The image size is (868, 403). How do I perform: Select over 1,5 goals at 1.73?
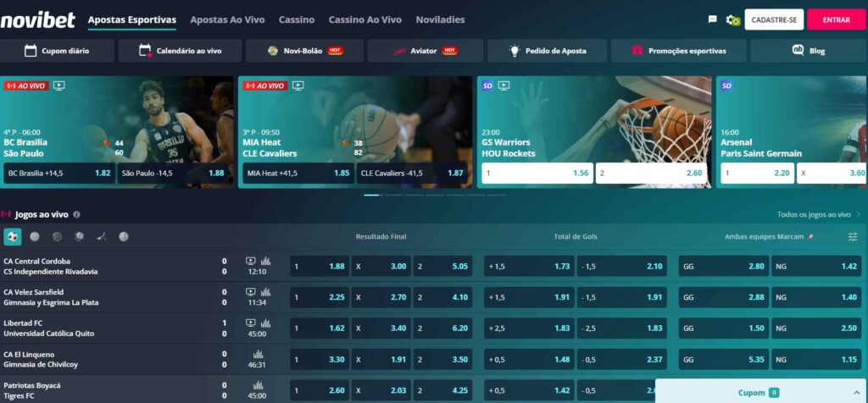point(529,266)
